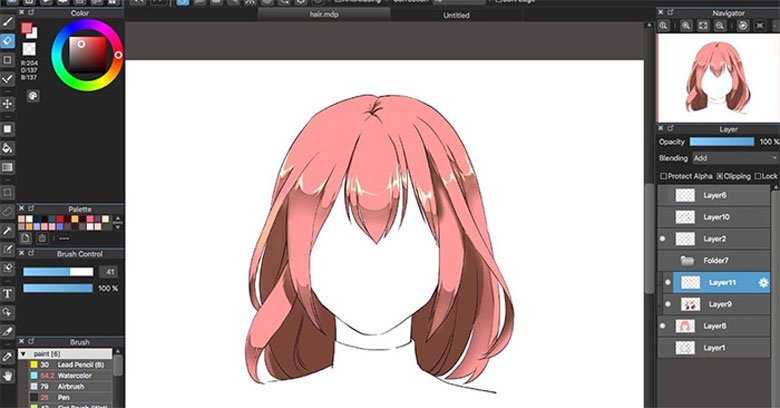Select the Move tool
The image size is (780, 408).
click(7, 103)
